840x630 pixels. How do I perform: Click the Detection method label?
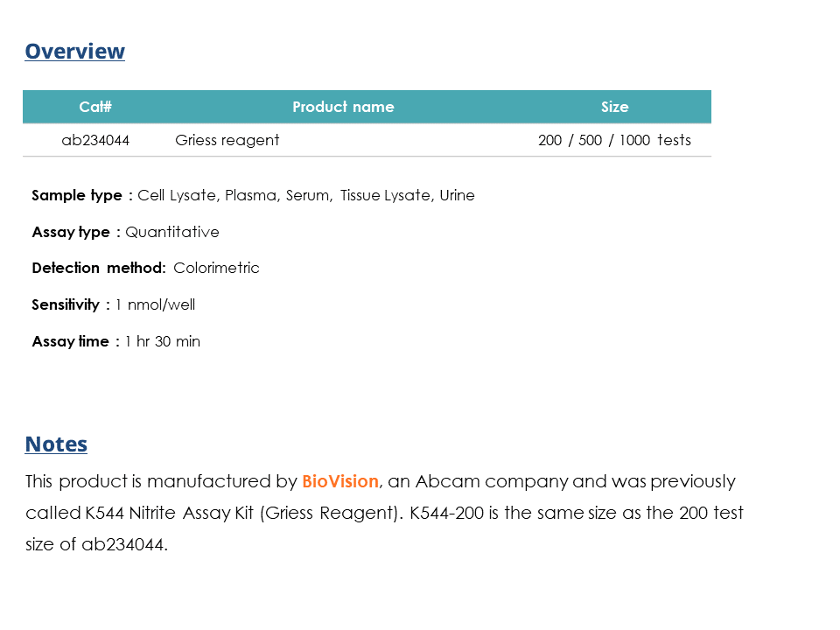click(x=98, y=268)
